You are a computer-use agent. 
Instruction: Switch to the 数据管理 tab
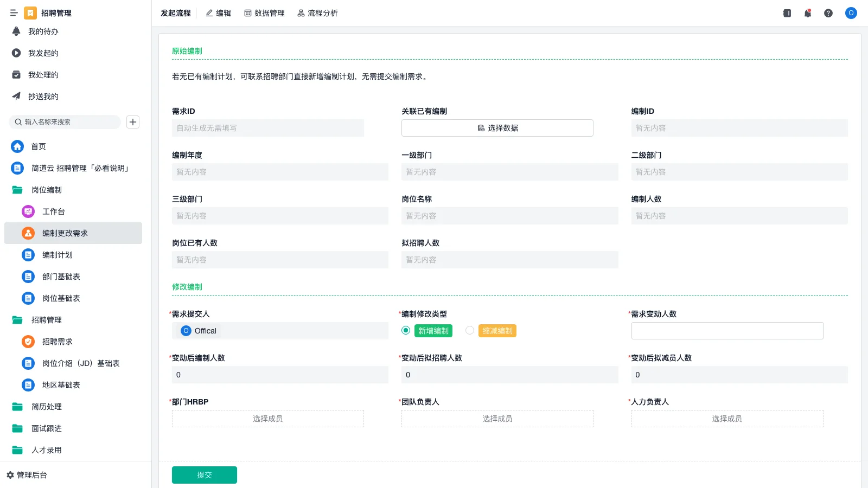[264, 13]
